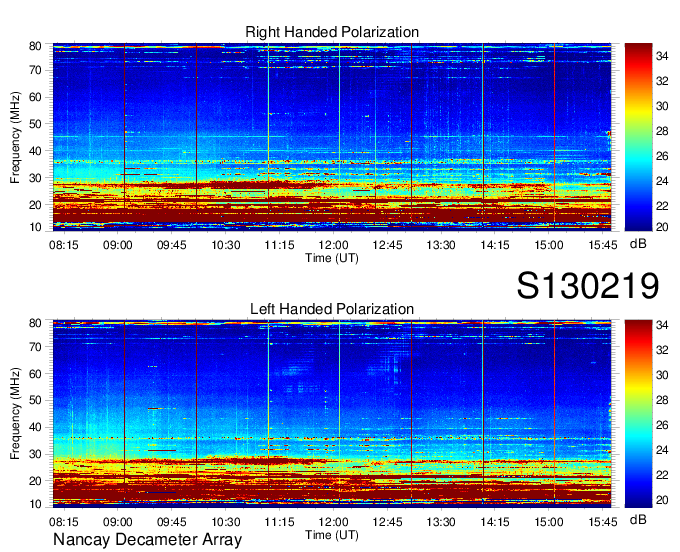Click the 08:15 tick on top time axis
Screen dimensions: 680x552
click(64, 245)
